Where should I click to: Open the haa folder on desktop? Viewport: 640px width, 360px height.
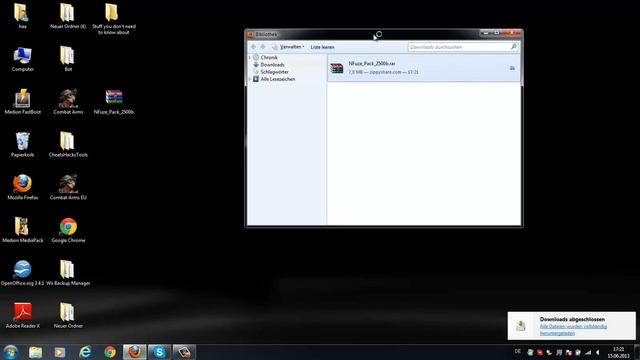coord(22,16)
